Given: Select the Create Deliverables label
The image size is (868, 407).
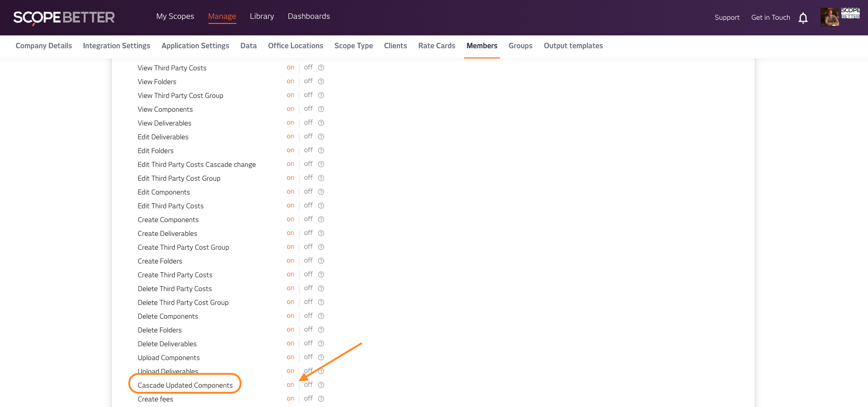Looking at the screenshot, I should coord(167,234).
